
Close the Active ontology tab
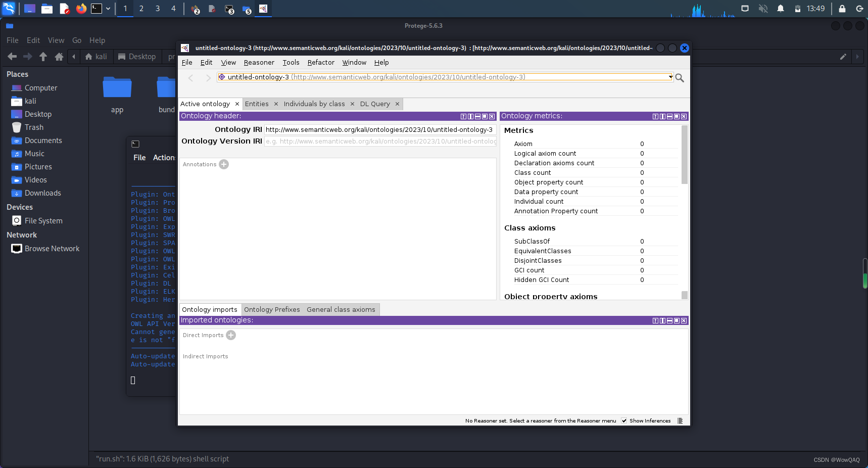click(x=237, y=104)
